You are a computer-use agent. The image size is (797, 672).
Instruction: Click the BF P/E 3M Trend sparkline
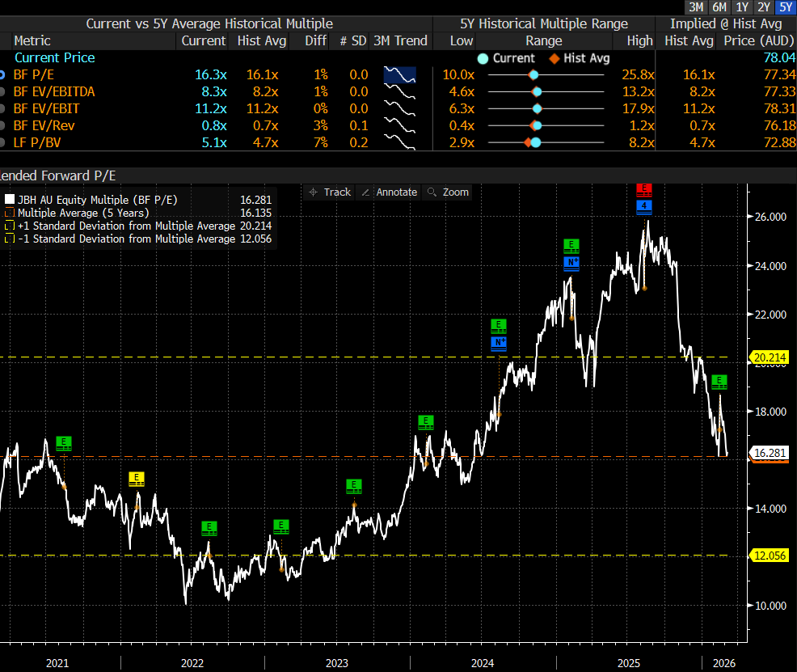(x=401, y=75)
